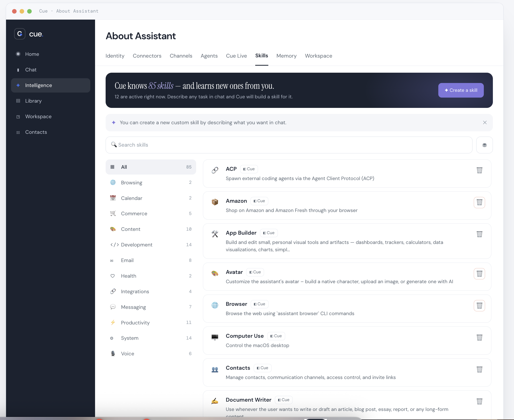Click the Amazon package icon
Viewport: 514px width, 420px height.
coord(215,202)
